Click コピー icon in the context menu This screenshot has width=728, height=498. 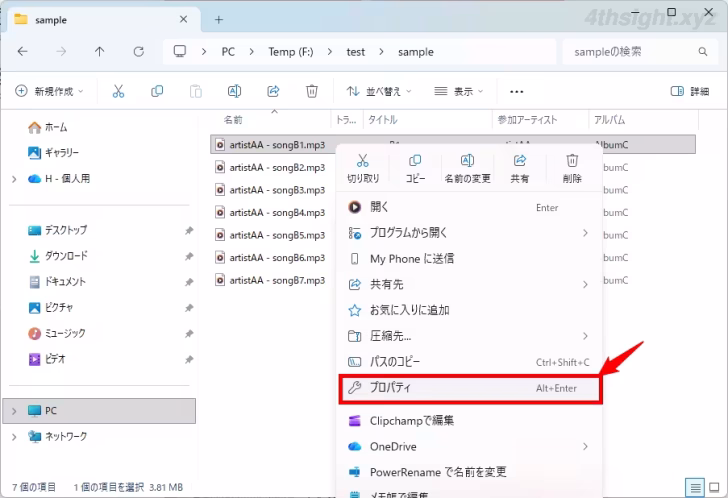[x=415, y=168]
